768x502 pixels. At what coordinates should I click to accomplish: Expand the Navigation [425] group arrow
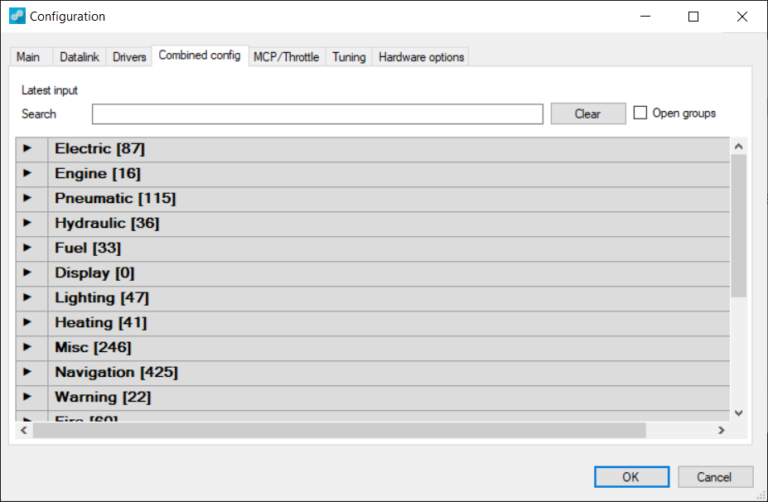(x=28, y=372)
